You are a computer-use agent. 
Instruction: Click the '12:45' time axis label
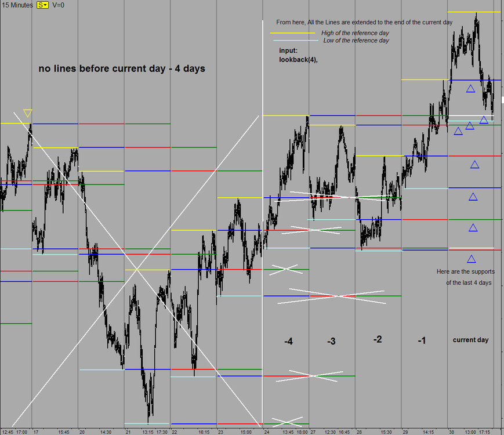click(x=8, y=432)
